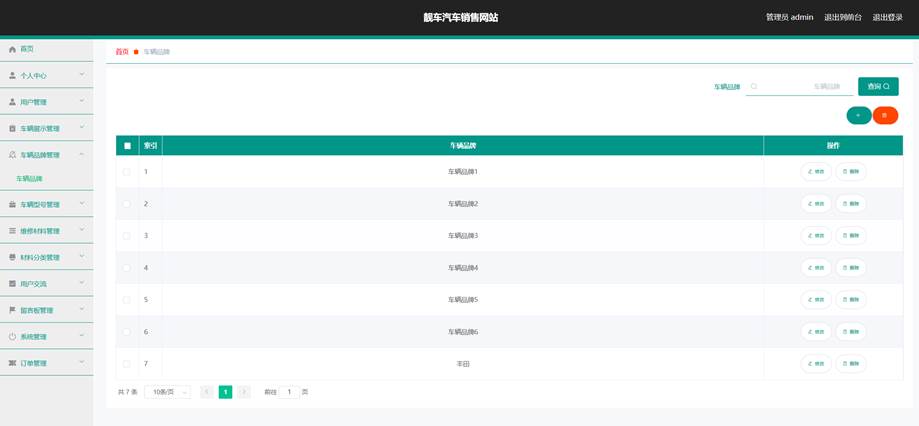
Task: Check the checkbox for row 4
Action: [127, 268]
